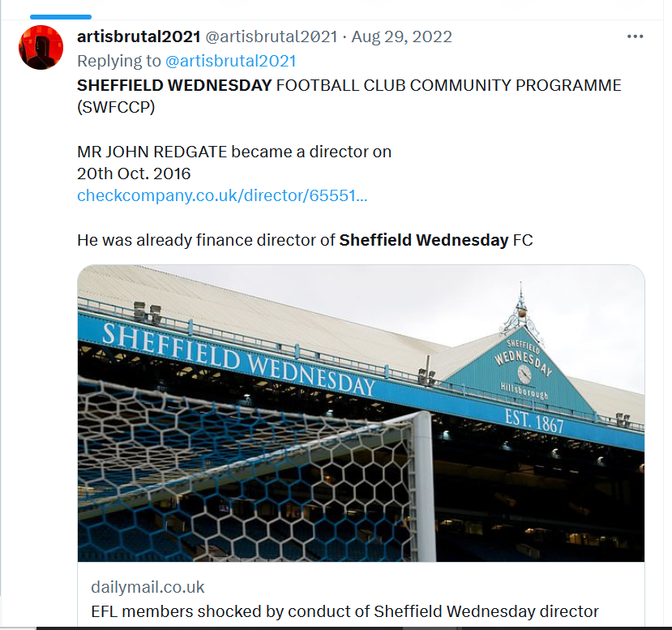
Task: Open the checkcompany.co.uk director link
Action: (x=222, y=195)
